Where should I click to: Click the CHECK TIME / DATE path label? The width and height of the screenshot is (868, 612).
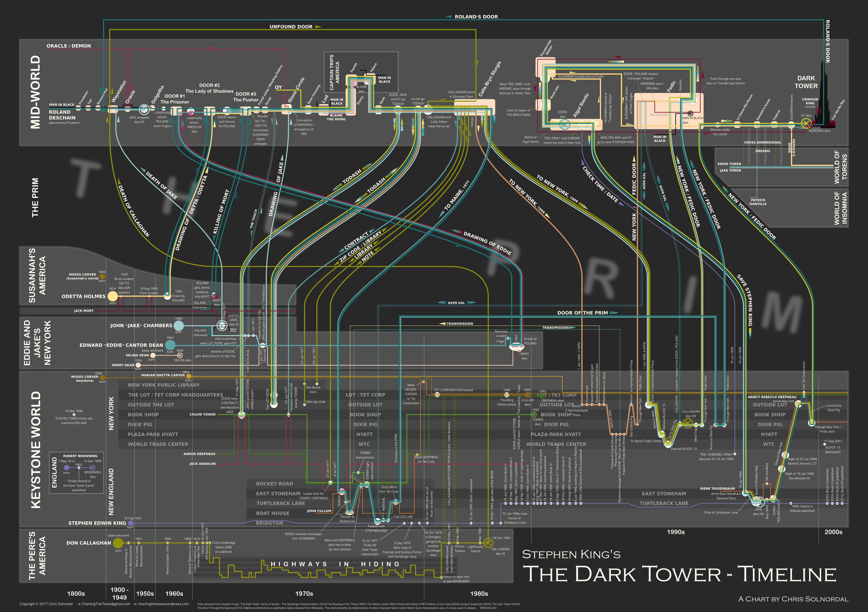pyautogui.click(x=600, y=185)
